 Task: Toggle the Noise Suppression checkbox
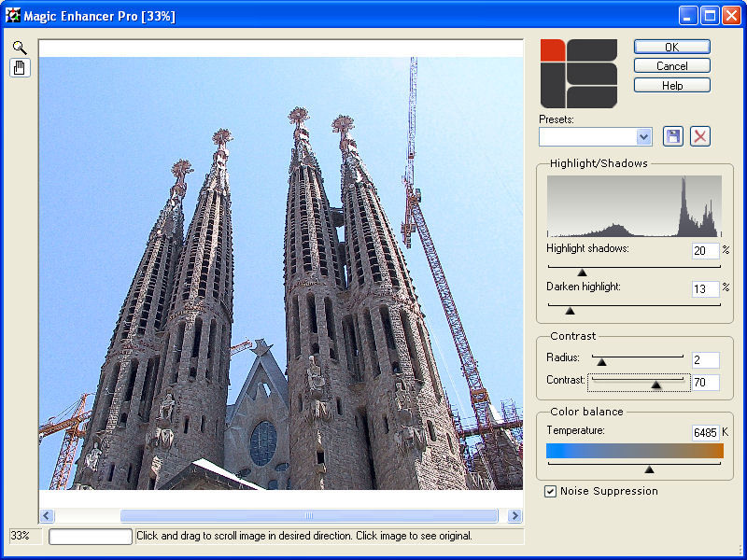pos(551,491)
